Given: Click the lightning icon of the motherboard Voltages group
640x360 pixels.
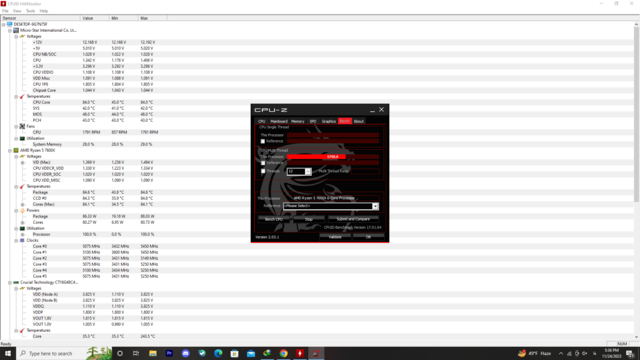Looking at the screenshot, I should tap(22, 36).
